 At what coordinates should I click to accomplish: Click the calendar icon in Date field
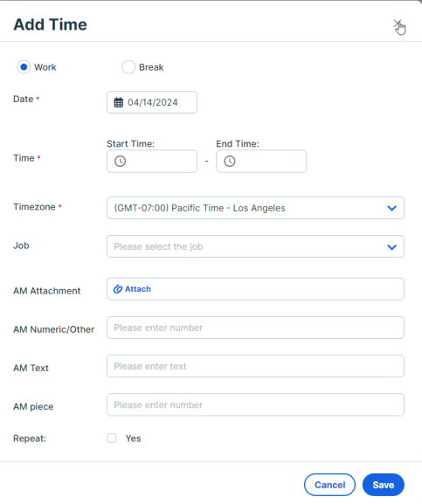[x=119, y=102]
